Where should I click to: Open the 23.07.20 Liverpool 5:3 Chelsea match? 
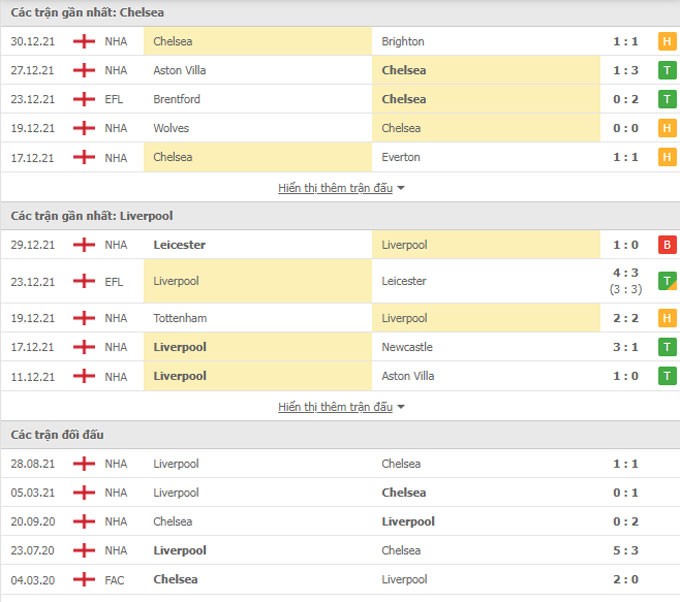click(340, 550)
